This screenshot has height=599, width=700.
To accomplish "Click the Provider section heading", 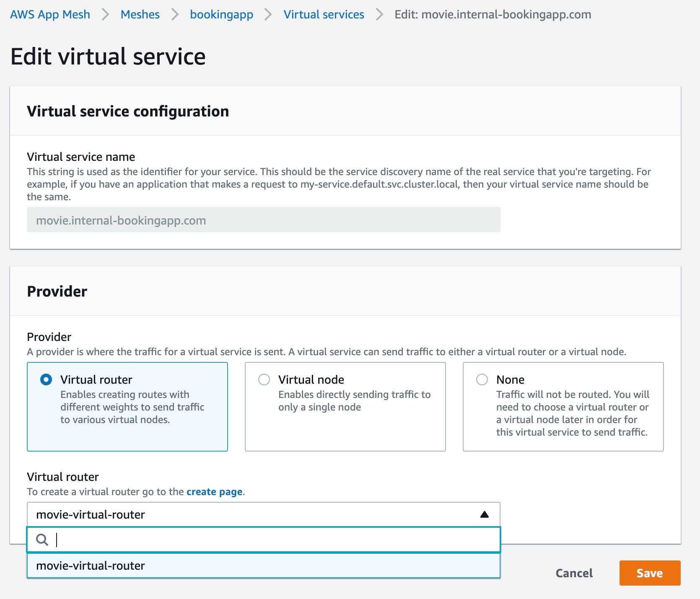I will [x=57, y=291].
